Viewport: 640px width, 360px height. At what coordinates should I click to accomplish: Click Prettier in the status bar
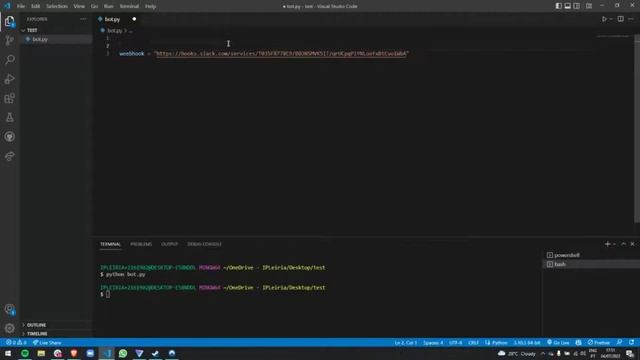599,342
